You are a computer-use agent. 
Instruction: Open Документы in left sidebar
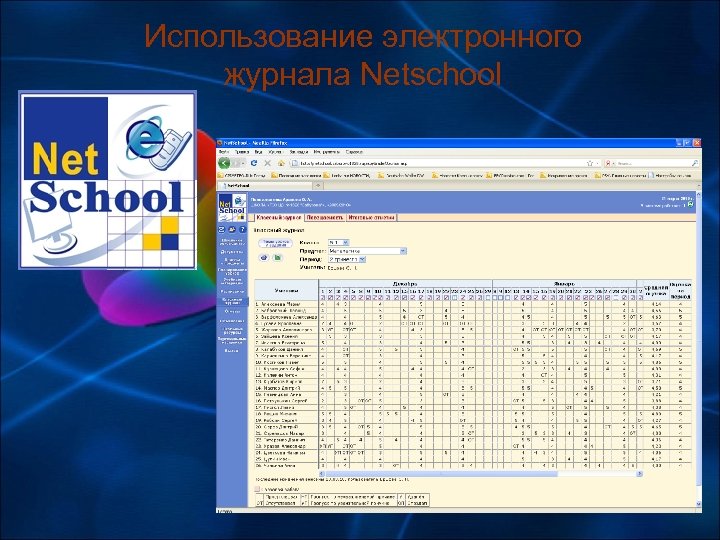tap(232, 252)
